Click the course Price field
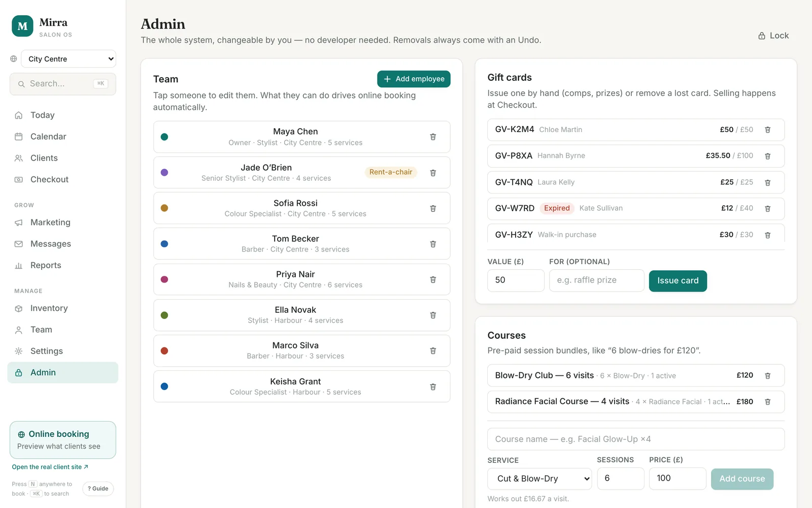This screenshot has width=812, height=508. click(678, 479)
